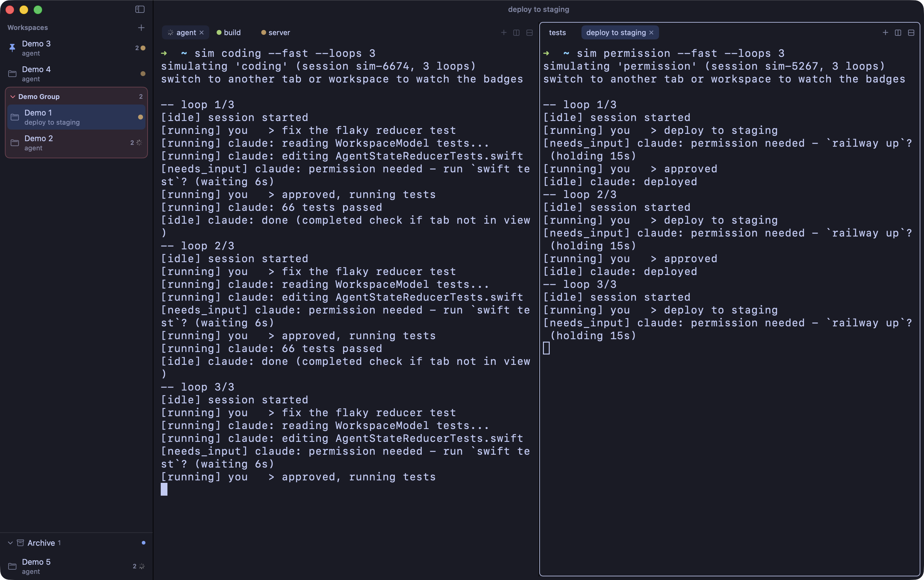The height and width of the screenshot is (580, 924).
Task: Click the green status dot on build tab
Action: [x=219, y=33]
